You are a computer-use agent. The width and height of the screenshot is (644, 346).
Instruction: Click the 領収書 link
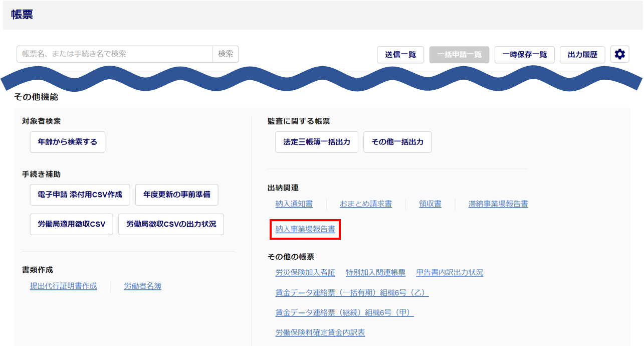[430, 204]
